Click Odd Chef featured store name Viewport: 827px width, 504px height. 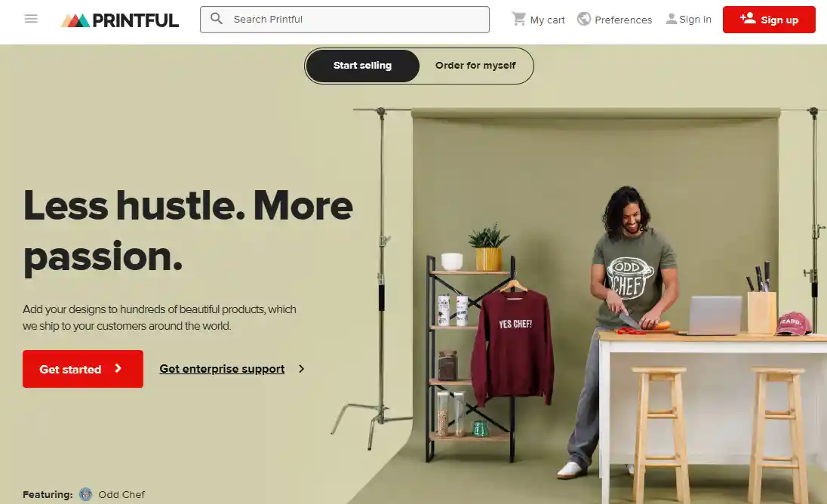(x=121, y=494)
